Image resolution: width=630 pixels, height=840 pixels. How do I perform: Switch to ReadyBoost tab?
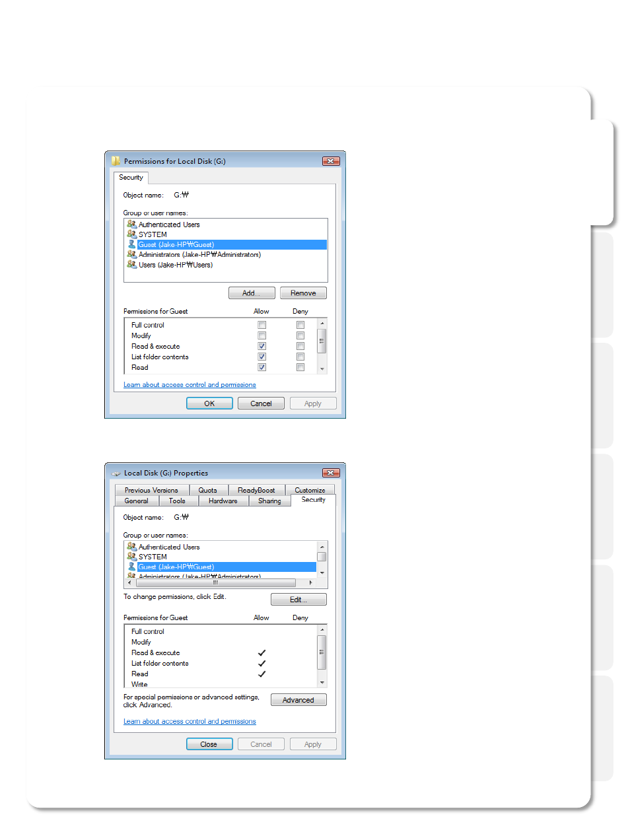(256, 490)
